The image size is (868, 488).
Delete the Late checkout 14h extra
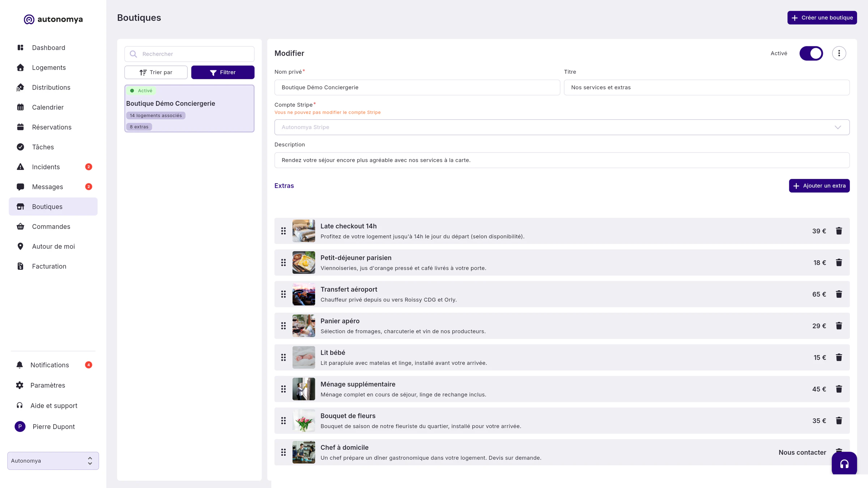click(x=839, y=231)
